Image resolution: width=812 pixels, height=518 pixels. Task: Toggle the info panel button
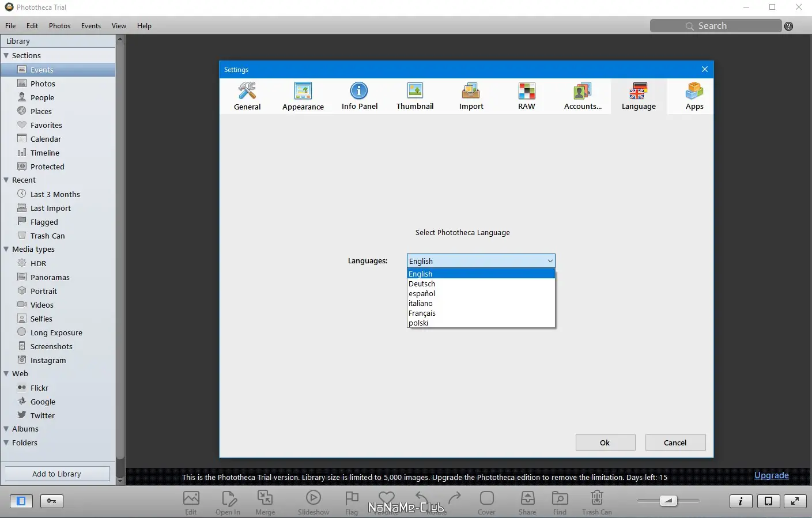click(x=741, y=501)
